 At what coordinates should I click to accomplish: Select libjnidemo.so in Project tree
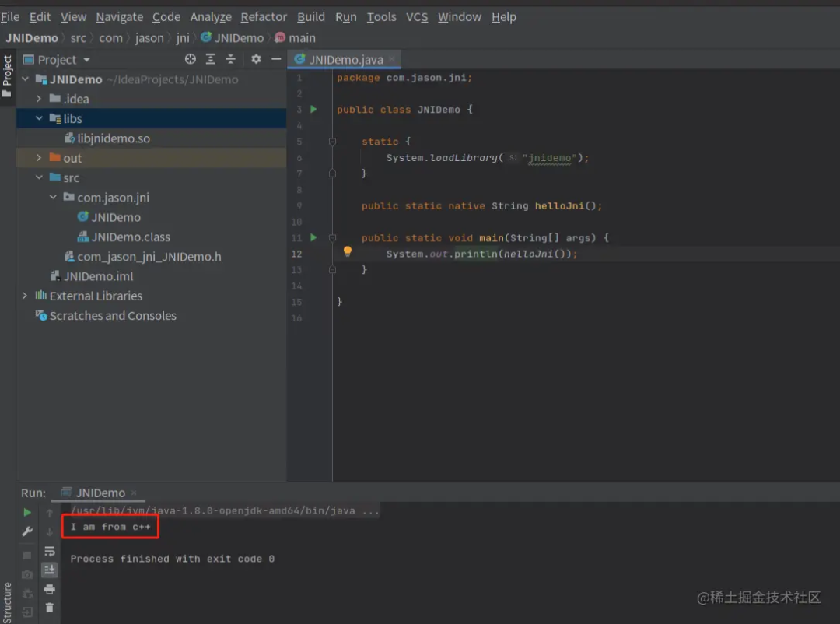point(113,138)
